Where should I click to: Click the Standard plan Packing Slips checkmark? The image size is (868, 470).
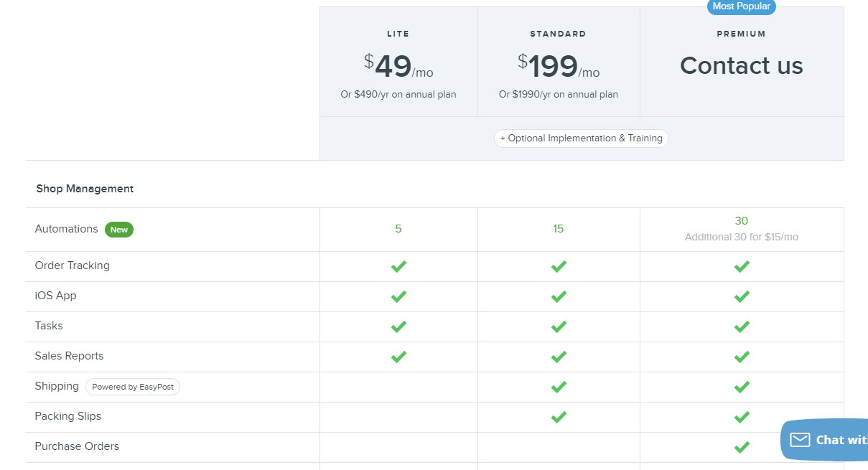pos(559,417)
